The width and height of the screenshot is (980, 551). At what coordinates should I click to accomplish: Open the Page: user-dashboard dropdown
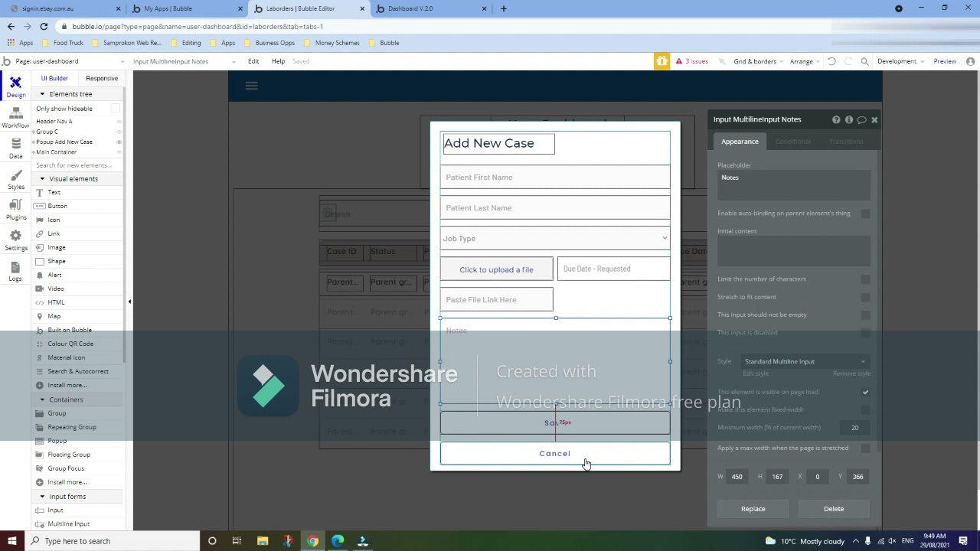69,61
